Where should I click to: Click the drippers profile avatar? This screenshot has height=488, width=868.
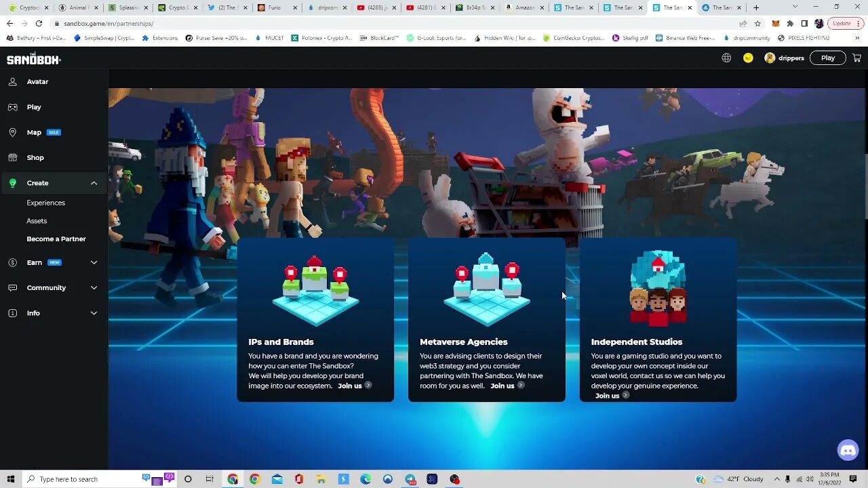point(770,58)
